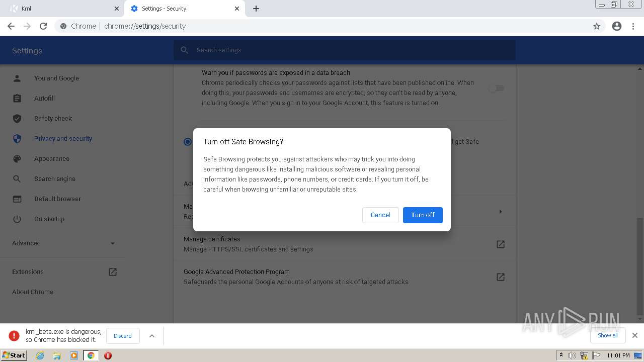Click the Appearance palette icon
The width and height of the screenshot is (644, 362).
click(17, 159)
